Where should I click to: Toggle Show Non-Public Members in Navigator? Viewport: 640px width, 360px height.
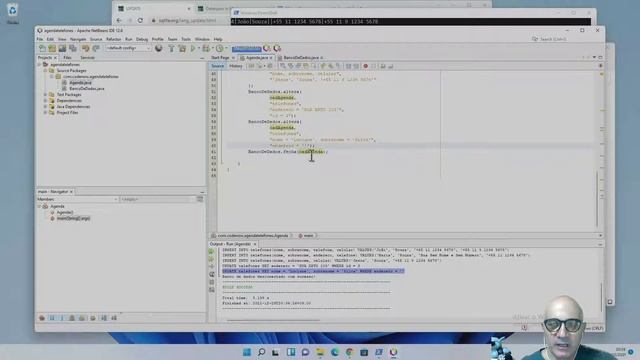pos(72,318)
